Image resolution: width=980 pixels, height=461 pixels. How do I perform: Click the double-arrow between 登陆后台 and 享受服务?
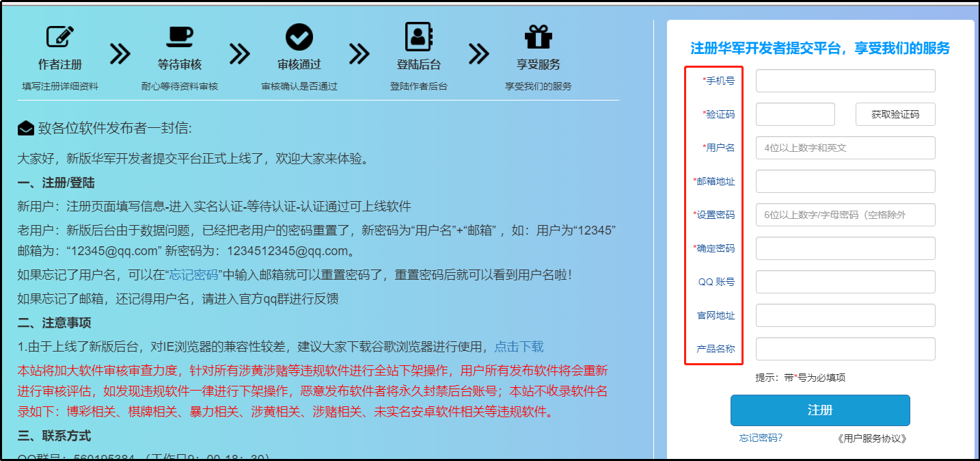click(479, 53)
